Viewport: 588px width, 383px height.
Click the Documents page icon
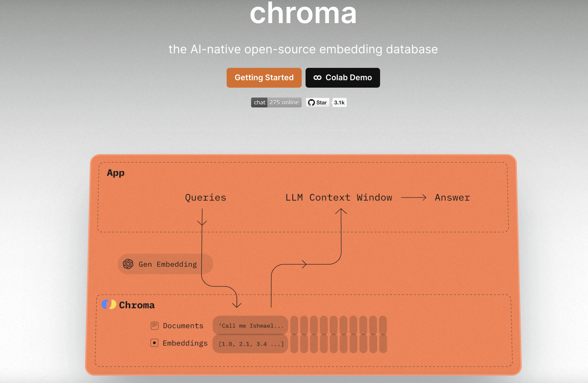point(155,326)
